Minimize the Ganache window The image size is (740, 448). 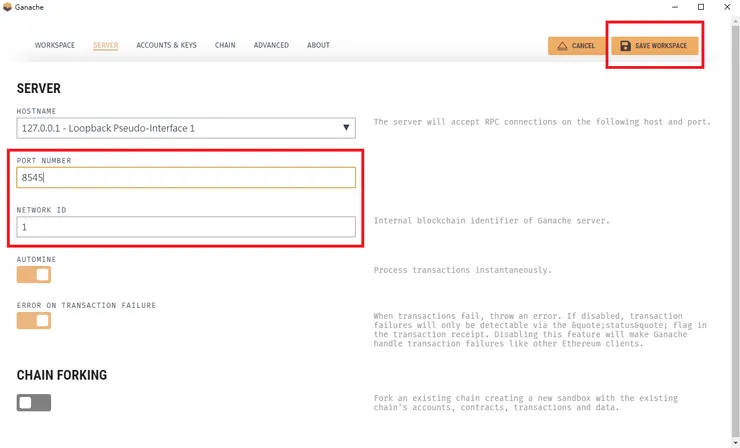point(675,7)
